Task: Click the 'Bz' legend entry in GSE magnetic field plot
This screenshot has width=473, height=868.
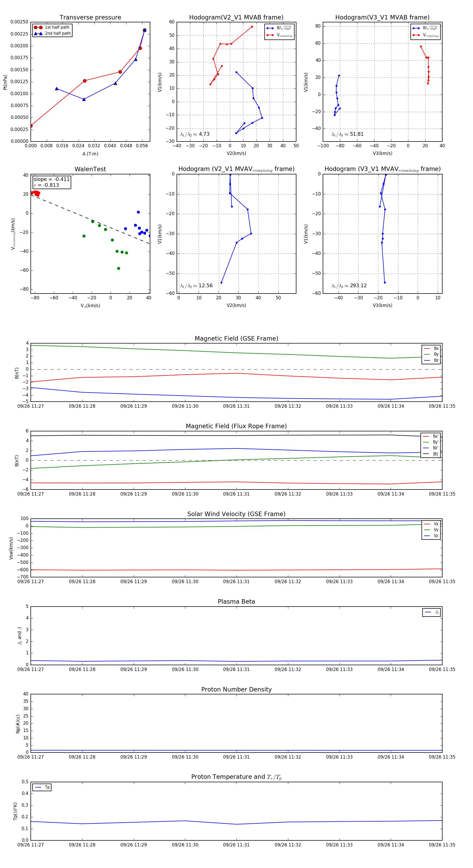Action: [x=431, y=361]
